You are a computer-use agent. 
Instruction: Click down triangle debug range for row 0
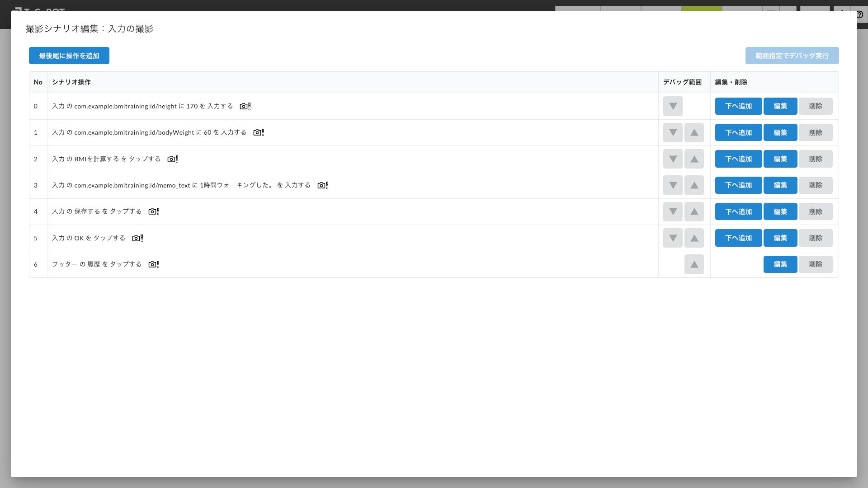pos(673,106)
